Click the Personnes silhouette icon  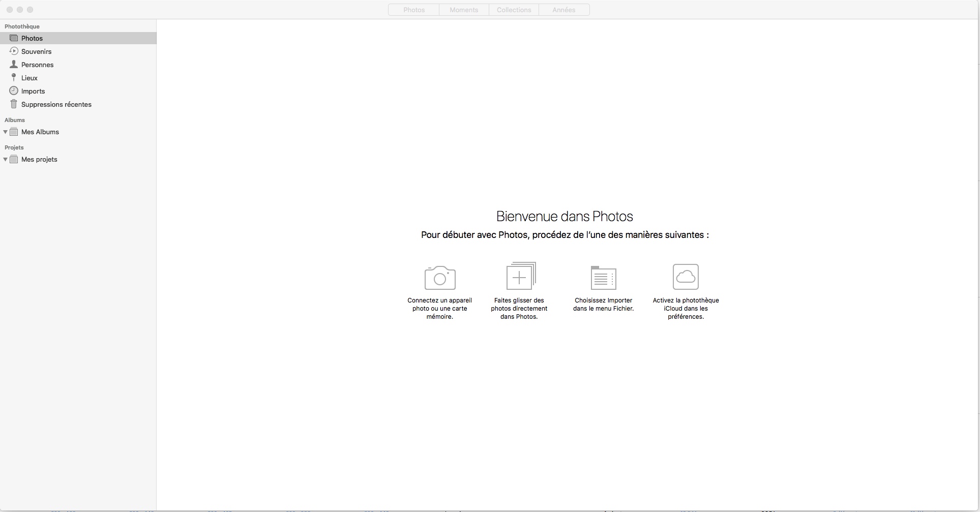(x=14, y=64)
